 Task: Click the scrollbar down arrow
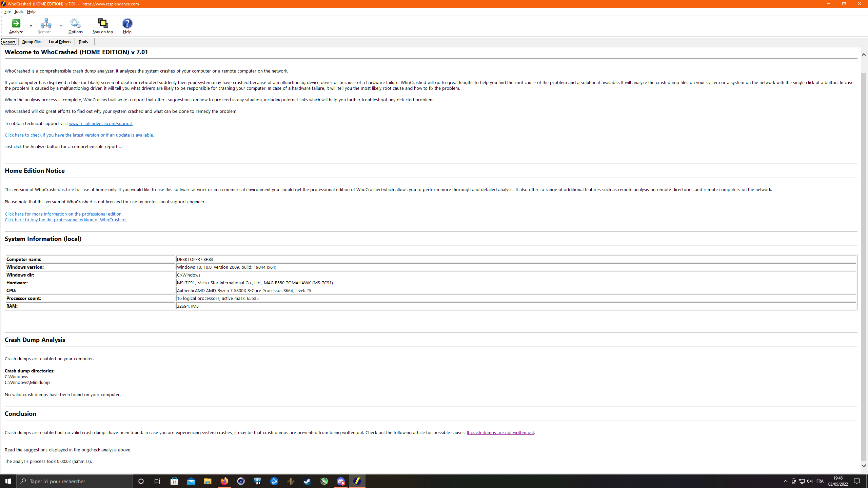tap(864, 466)
